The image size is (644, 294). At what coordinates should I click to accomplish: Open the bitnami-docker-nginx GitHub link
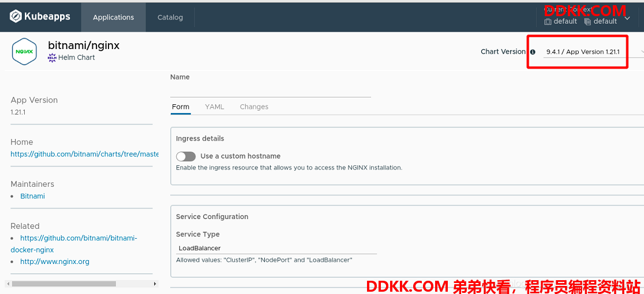click(74, 244)
